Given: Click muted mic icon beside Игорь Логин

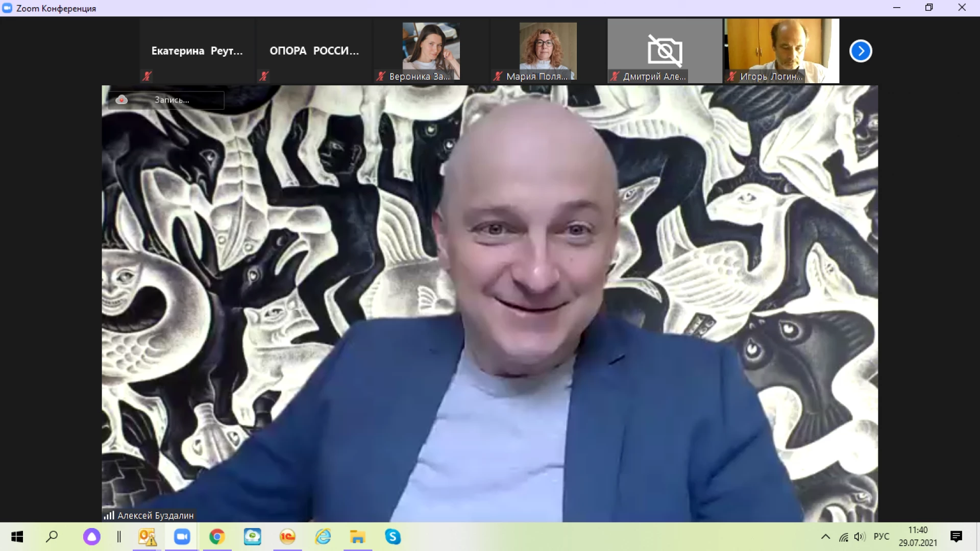Looking at the screenshot, I should [x=731, y=76].
